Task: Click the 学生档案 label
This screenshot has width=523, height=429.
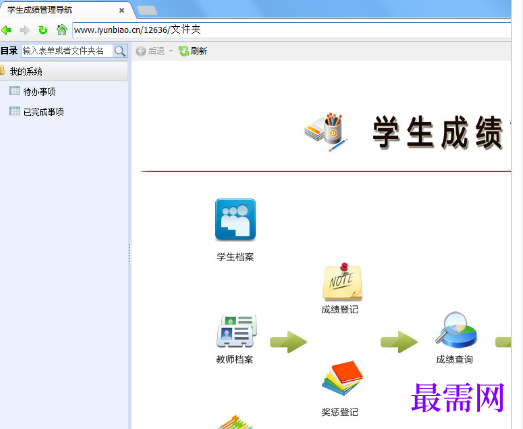Action: click(235, 257)
